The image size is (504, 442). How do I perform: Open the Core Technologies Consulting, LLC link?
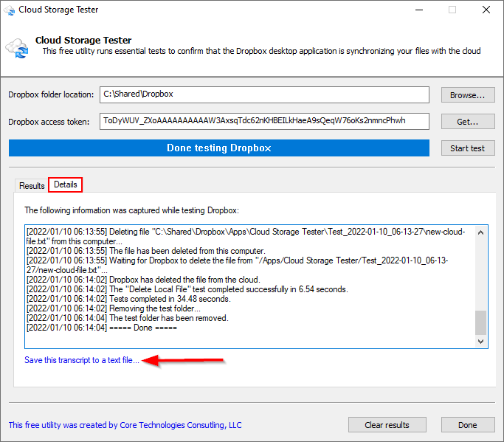tap(125, 425)
